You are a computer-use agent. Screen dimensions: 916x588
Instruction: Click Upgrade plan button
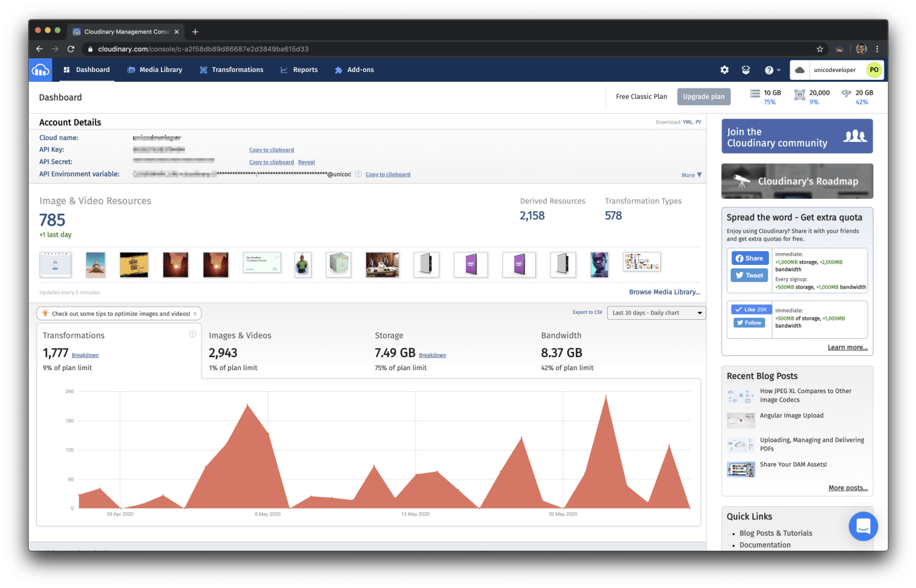(x=704, y=97)
